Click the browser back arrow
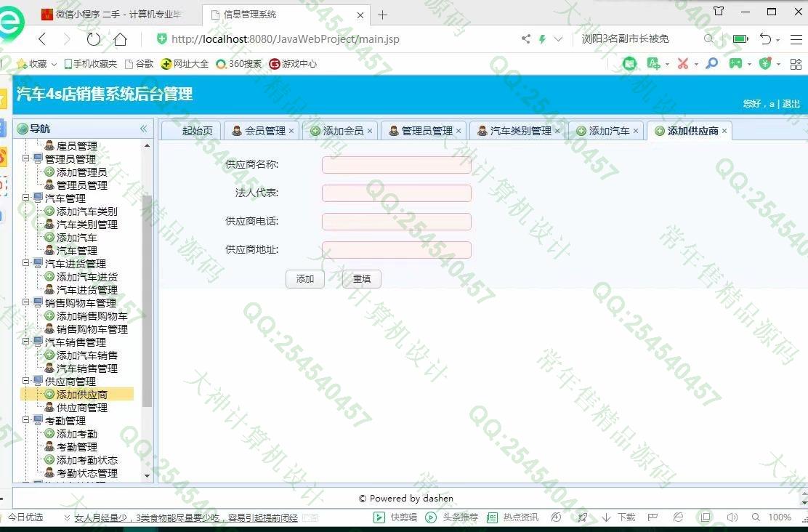 42,39
